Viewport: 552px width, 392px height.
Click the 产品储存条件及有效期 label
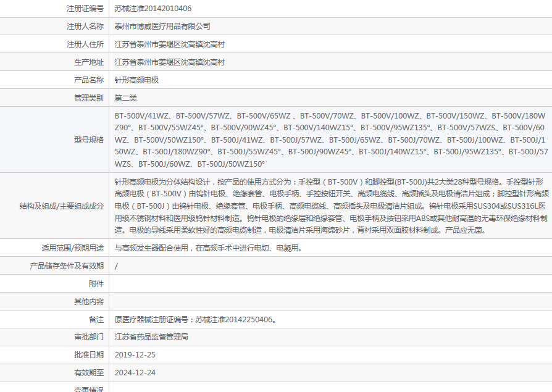67,266
